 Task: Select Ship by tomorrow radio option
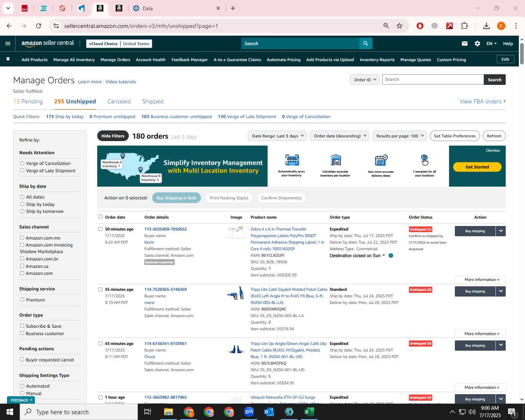pyautogui.click(x=22, y=211)
